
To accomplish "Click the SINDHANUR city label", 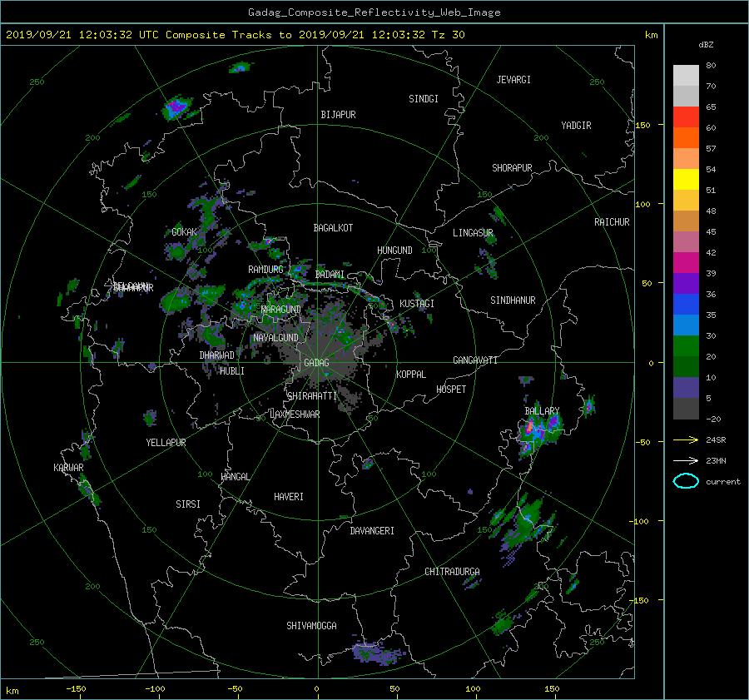I will 513,300.
